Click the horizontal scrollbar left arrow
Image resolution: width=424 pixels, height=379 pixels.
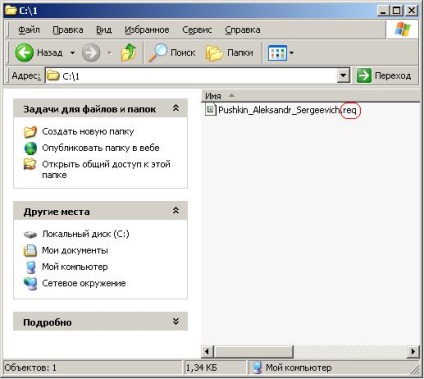pyautogui.click(x=207, y=351)
